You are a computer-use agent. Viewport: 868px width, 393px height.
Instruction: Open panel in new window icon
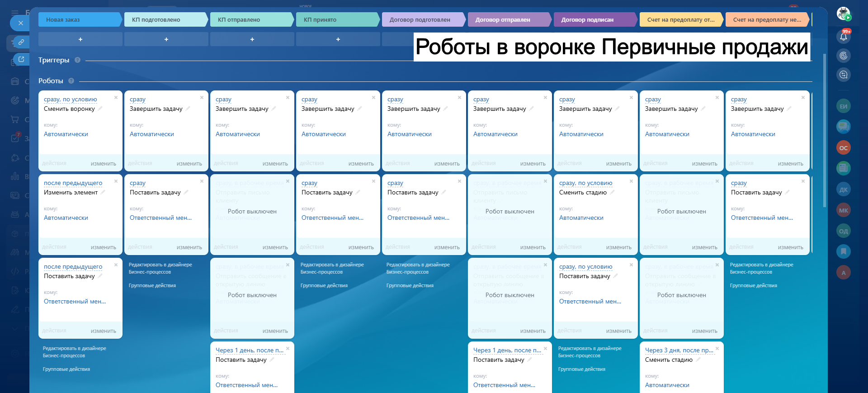tap(21, 59)
